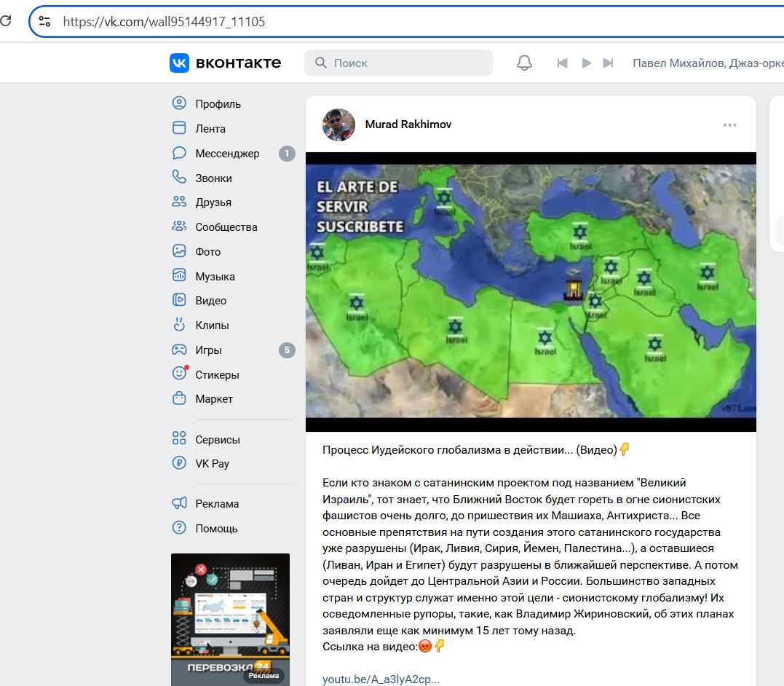Open the Звонки phone icon
This screenshot has width=784, height=686.
tap(179, 177)
